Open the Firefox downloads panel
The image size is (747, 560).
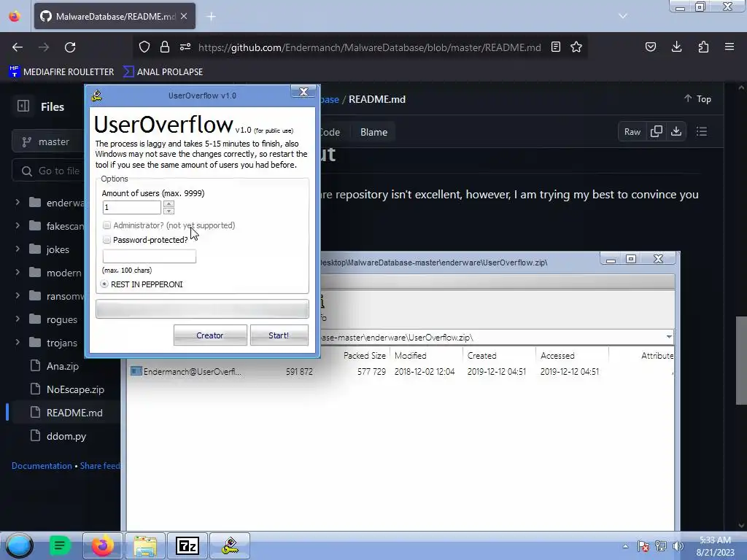click(676, 47)
